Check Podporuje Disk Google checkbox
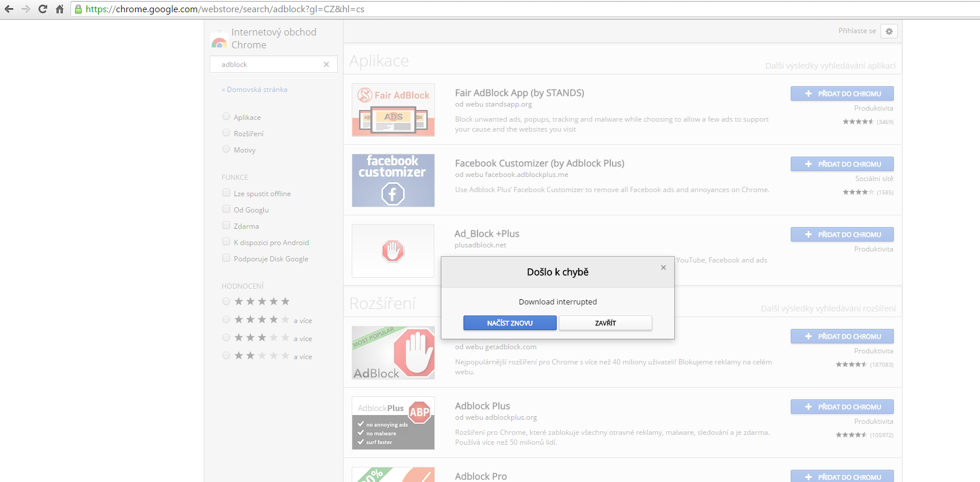Screen dimensions: 980x482 [x=226, y=258]
